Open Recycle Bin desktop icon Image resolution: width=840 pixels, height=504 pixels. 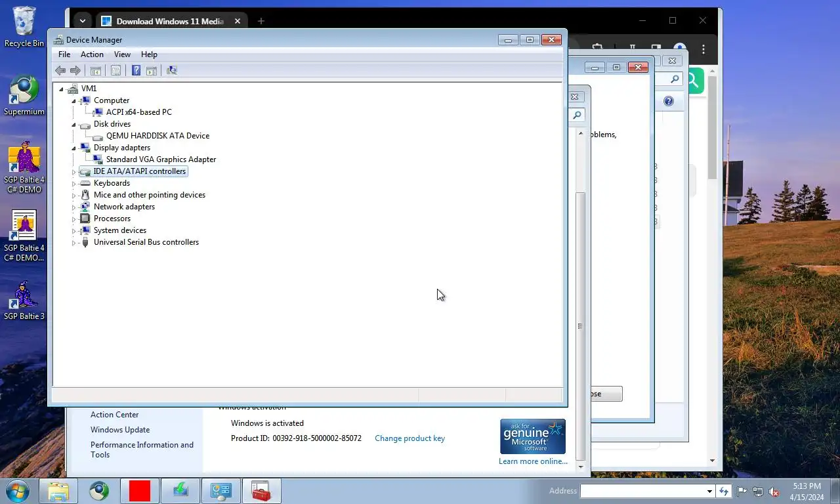pos(24,27)
